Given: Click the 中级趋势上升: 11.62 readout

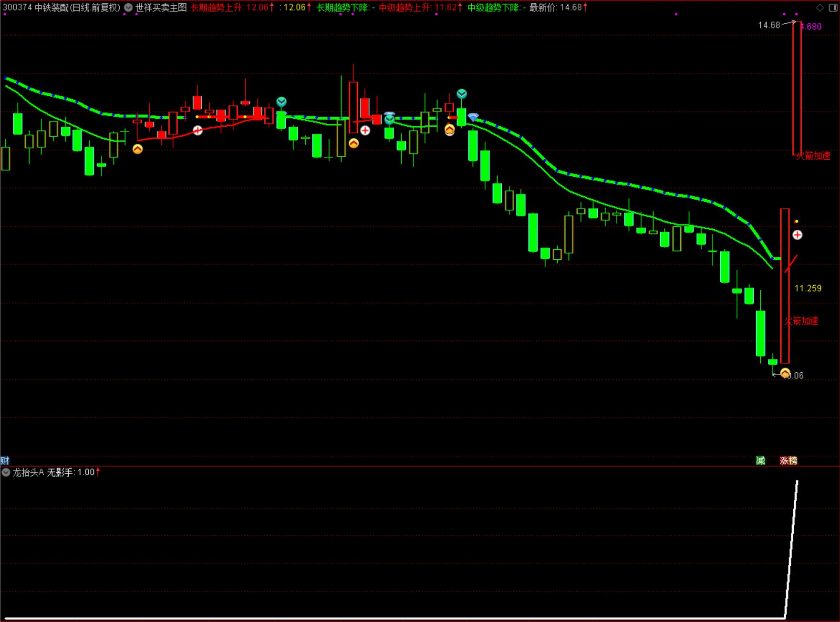Looking at the screenshot, I should (421, 8).
